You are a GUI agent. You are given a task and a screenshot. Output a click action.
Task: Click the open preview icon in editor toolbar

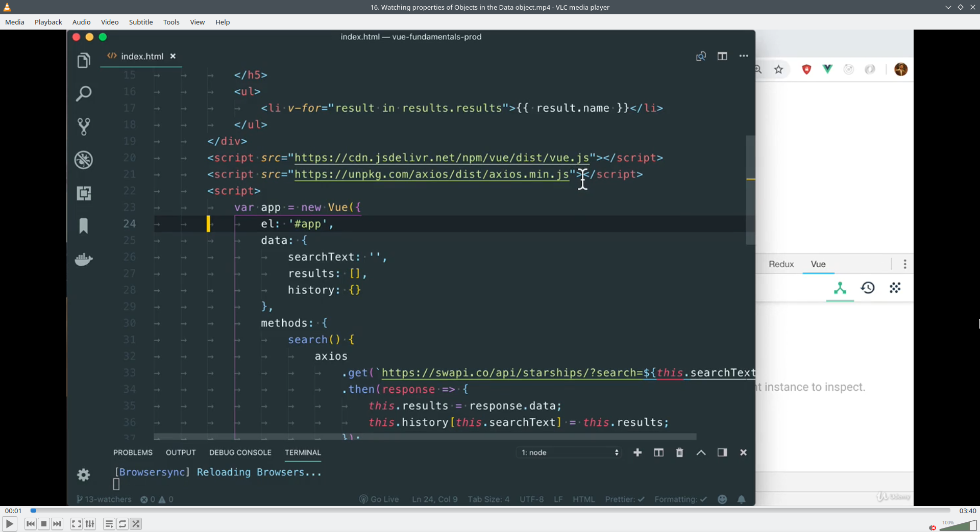click(x=701, y=56)
